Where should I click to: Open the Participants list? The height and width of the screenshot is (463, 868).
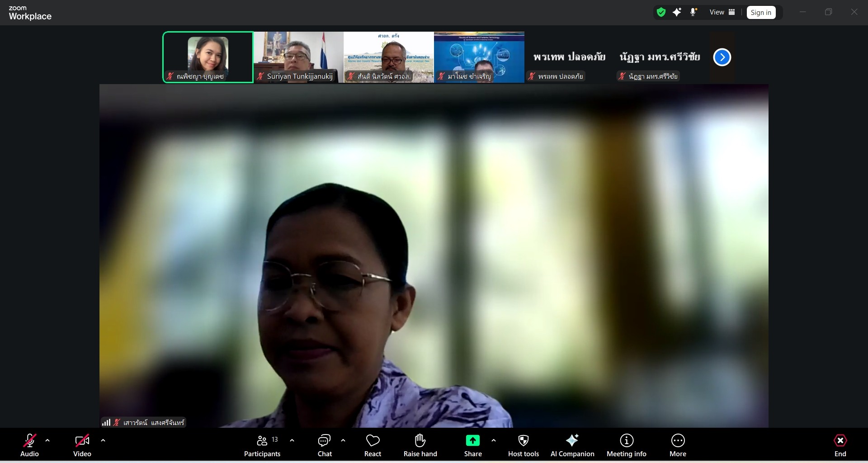262,445
